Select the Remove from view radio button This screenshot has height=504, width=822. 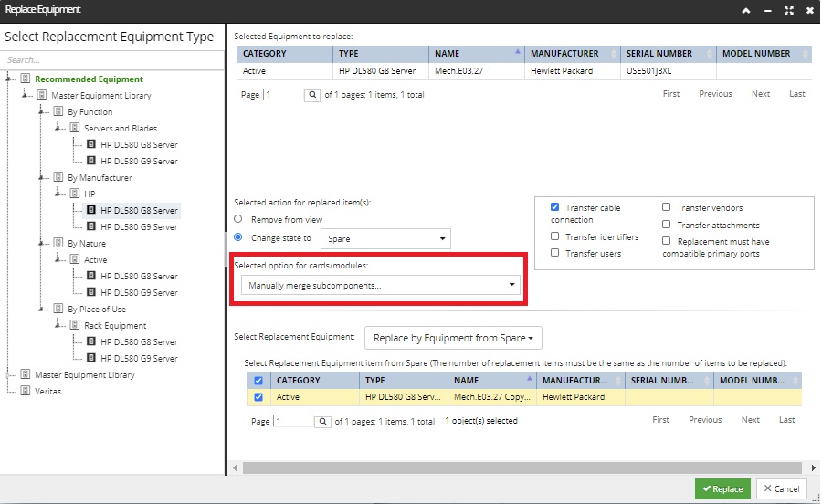(238, 219)
